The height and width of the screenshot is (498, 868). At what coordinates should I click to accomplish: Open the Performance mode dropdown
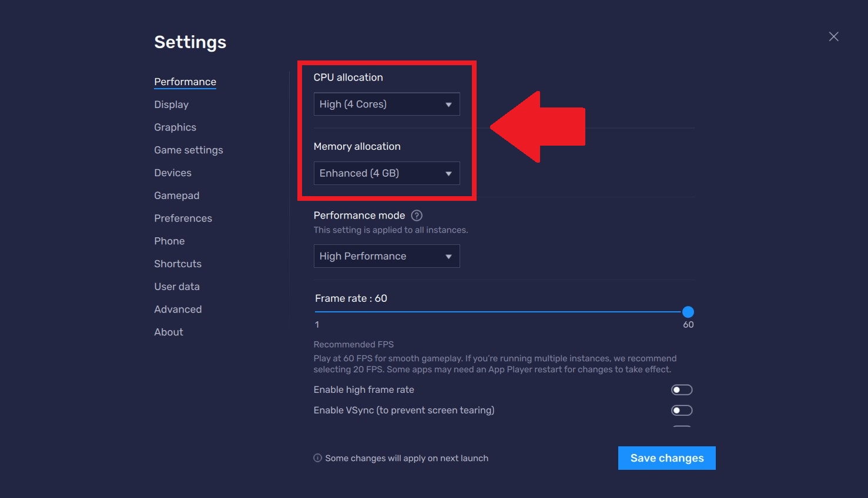pyautogui.click(x=386, y=256)
